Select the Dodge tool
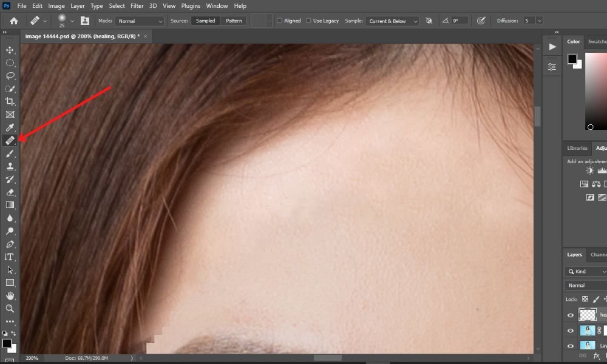607x364 pixels. pyautogui.click(x=10, y=231)
